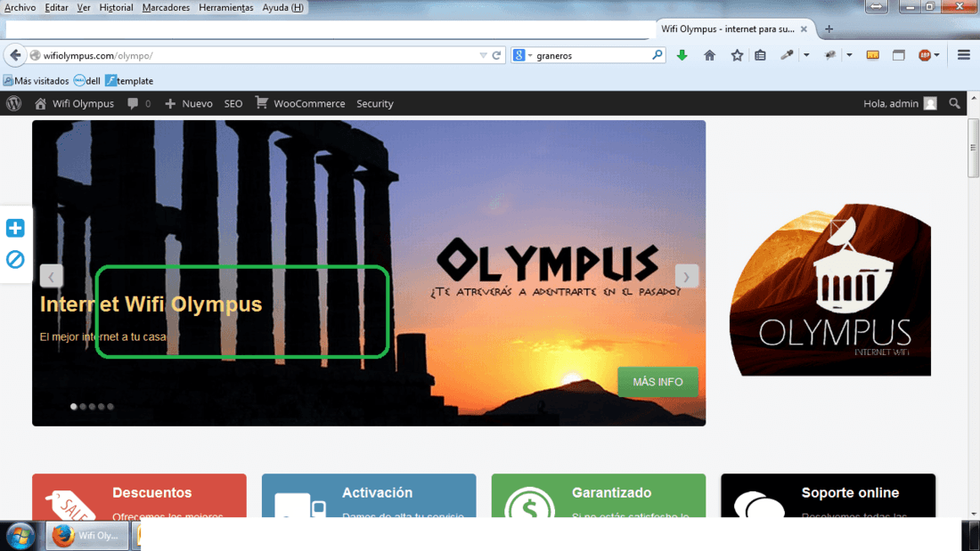Screen dimensions: 980x551
Task: Expand the eyedropper dropdown arrow
Action: 806,55
